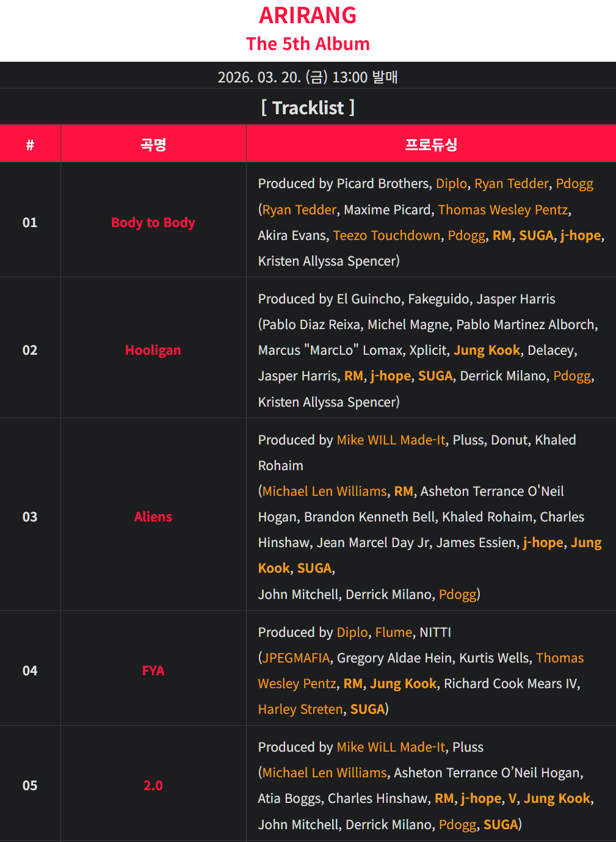616x842 pixels.
Task: Click Jung Kook link in Hooligan credits
Action: click(x=487, y=350)
